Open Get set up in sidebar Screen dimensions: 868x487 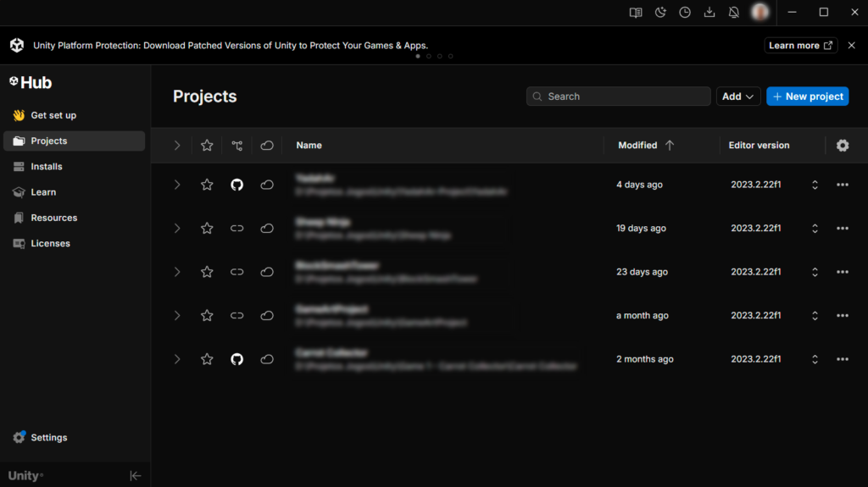pyautogui.click(x=75, y=115)
